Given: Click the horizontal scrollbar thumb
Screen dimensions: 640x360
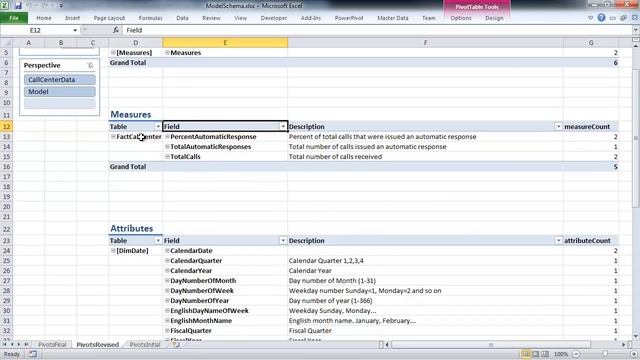Looking at the screenshot, I should point(491,345).
